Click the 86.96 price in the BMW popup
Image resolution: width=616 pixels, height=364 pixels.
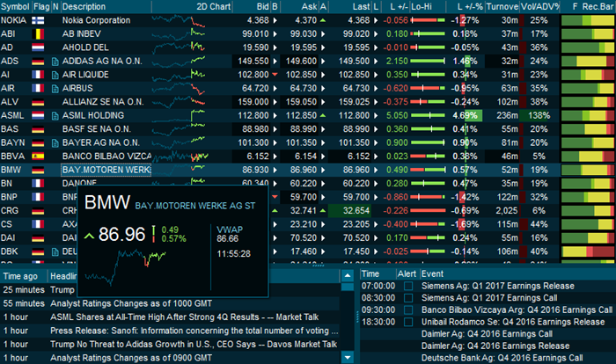click(121, 235)
